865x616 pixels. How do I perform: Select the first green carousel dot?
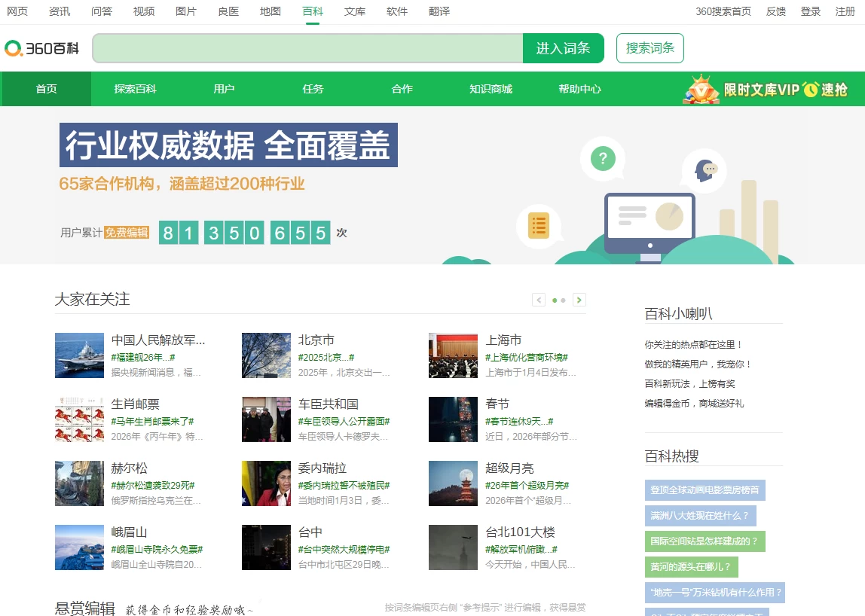tap(553, 300)
